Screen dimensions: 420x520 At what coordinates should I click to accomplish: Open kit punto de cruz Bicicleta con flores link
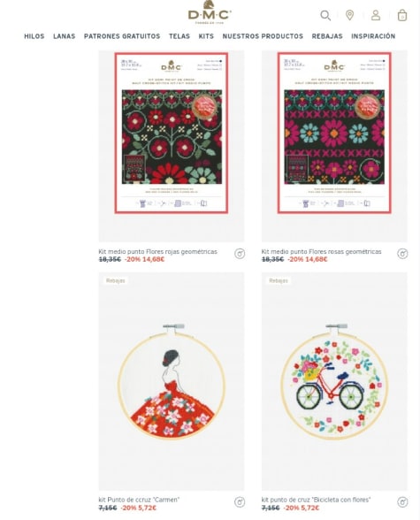316,500
